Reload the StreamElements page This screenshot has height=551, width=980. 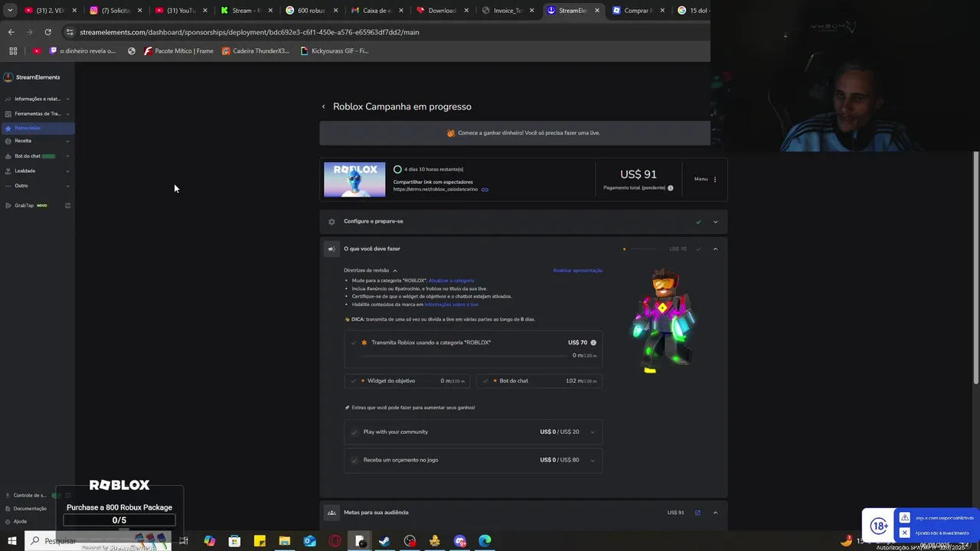[x=47, y=32]
